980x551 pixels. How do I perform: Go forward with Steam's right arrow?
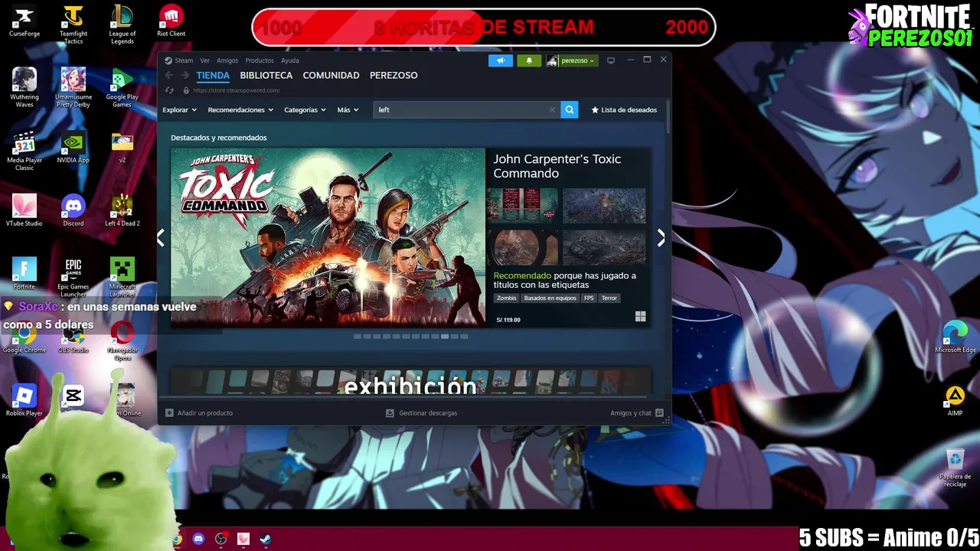(x=185, y=75)
